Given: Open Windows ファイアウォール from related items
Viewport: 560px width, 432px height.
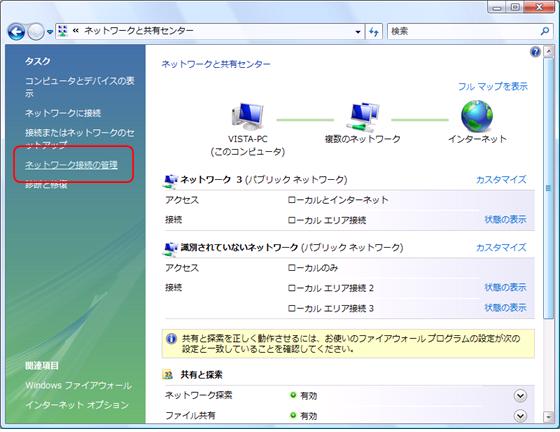Looking at the screenshot, I should (x=78, y=385).
